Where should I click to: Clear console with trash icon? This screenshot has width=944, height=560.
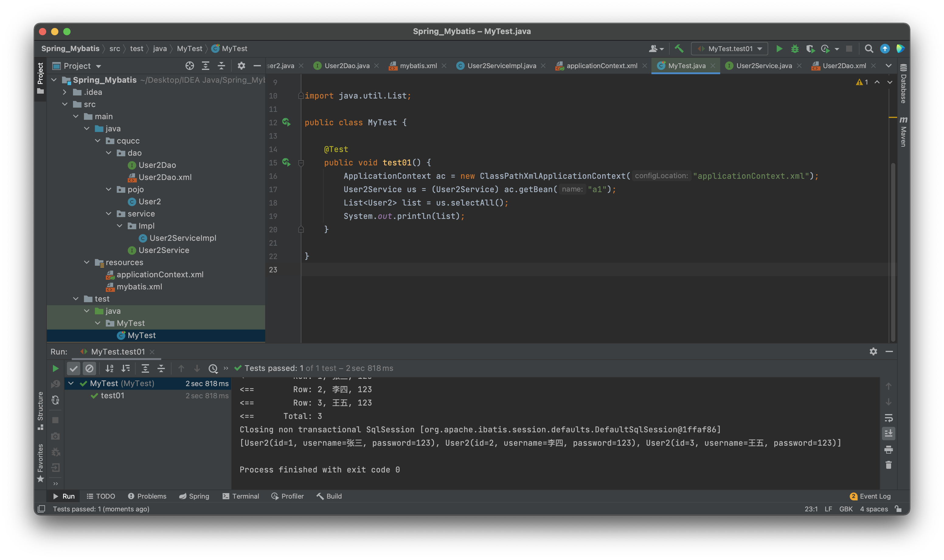(x=889, y=465)
